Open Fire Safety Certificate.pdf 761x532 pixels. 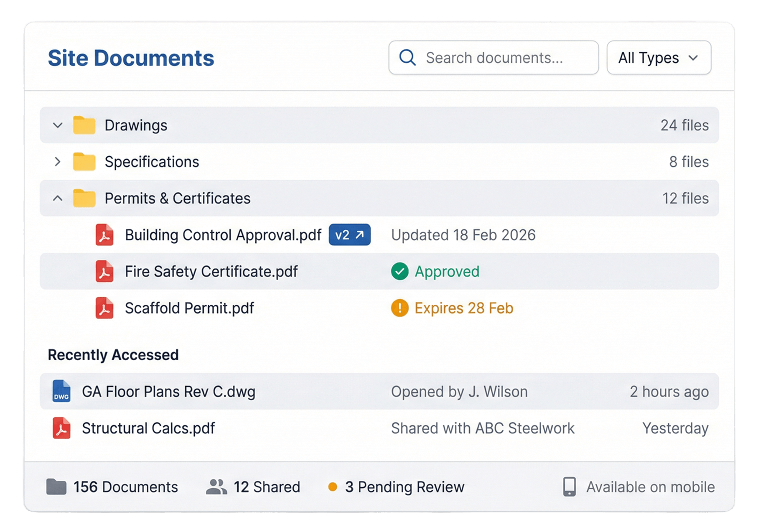click(211, 272)
